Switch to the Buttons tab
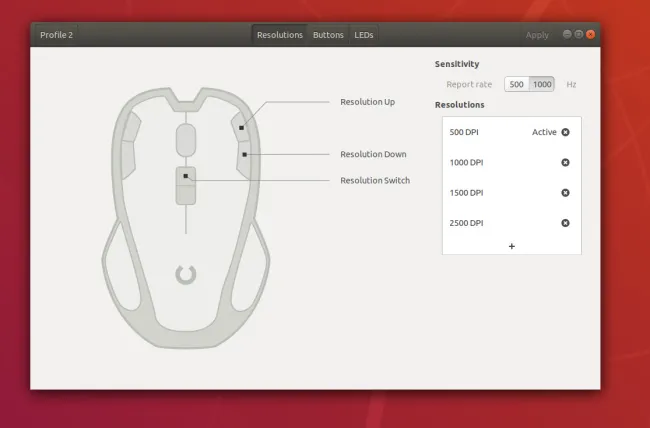Image resolution: width=650 pixels, height=428 pixels. [x=328, y=35]
